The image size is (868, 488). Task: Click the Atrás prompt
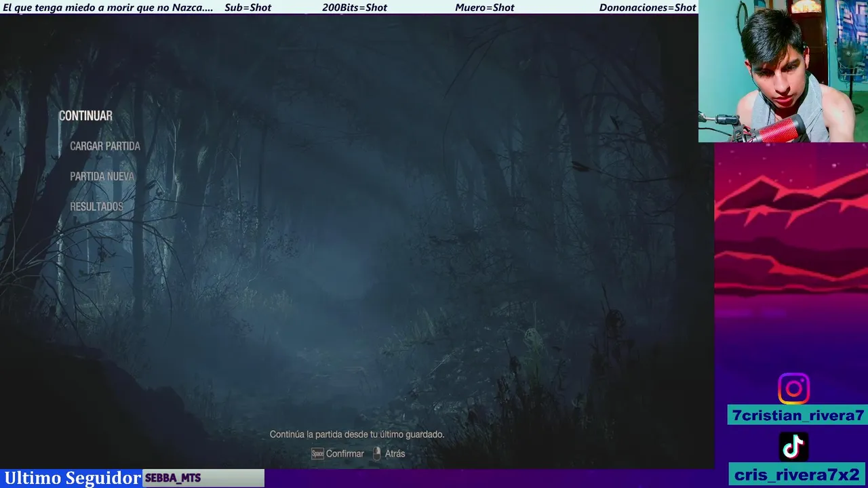coord(395,453)
